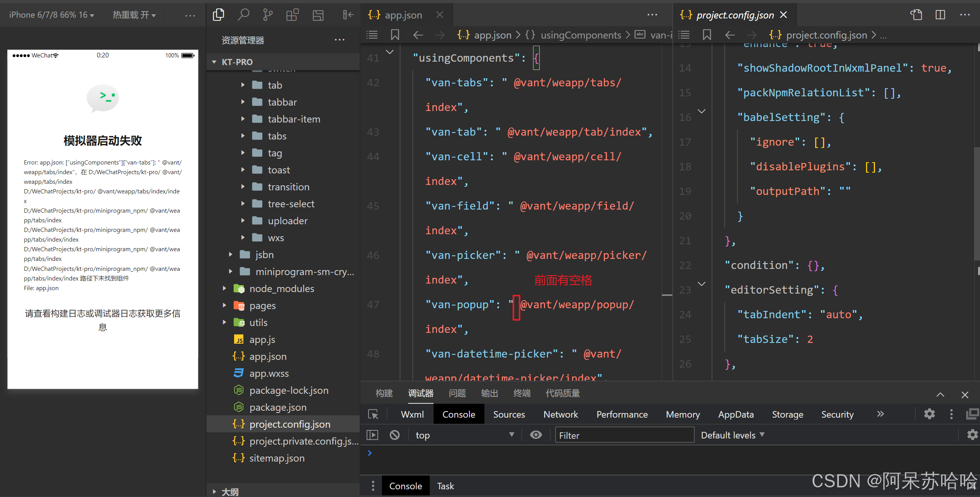Split the editor beside project.config.json tab

(x=940, y=15)
